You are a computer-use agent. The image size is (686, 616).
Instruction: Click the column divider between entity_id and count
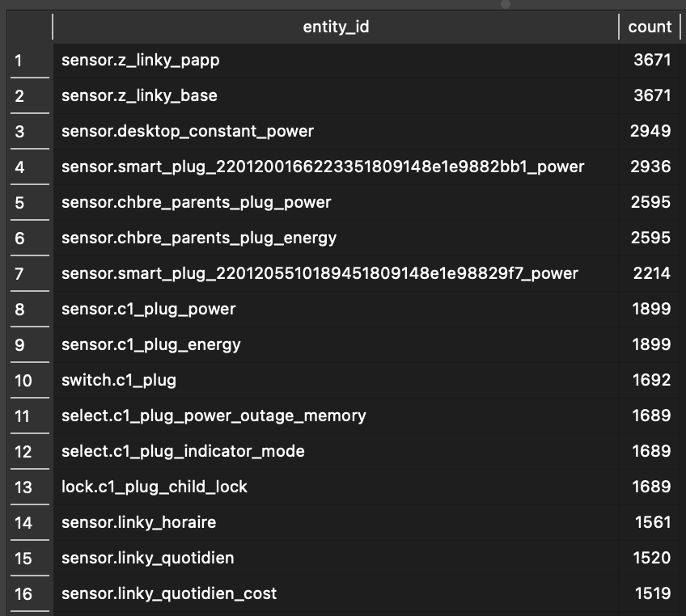tap(619, 27)
